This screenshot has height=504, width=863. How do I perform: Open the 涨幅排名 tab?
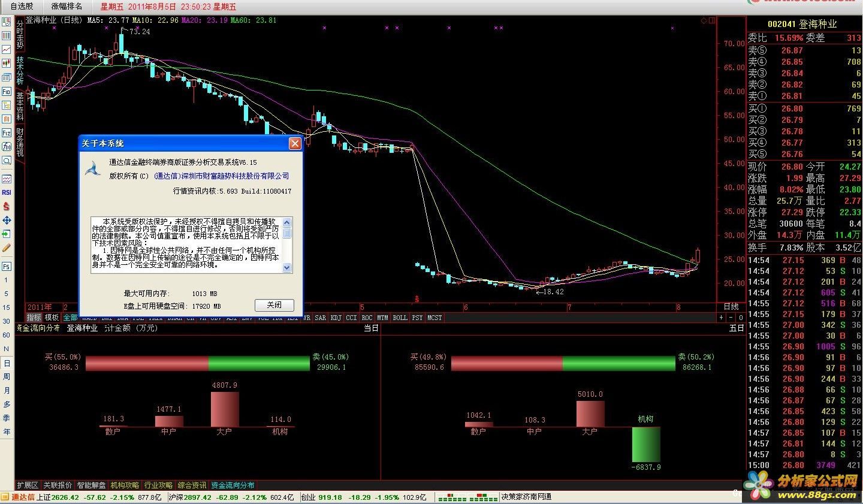click(x=67, y=7)
